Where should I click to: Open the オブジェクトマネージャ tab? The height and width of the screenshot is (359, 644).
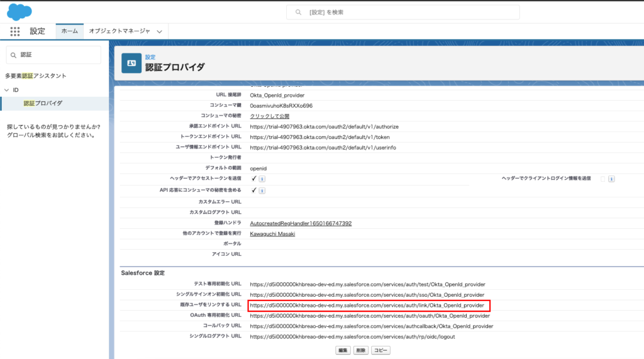(119, 31)
